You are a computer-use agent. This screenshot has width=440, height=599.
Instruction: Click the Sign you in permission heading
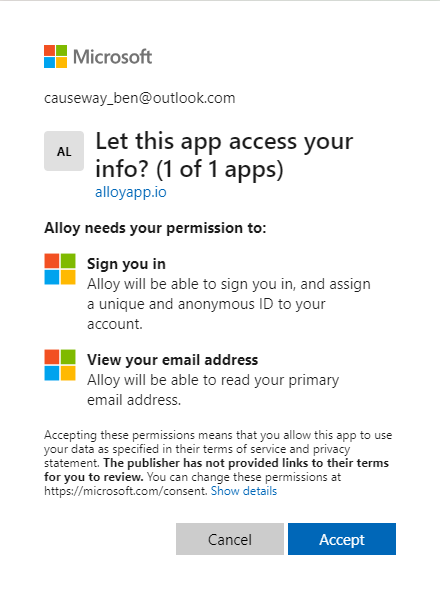point(126,264)
